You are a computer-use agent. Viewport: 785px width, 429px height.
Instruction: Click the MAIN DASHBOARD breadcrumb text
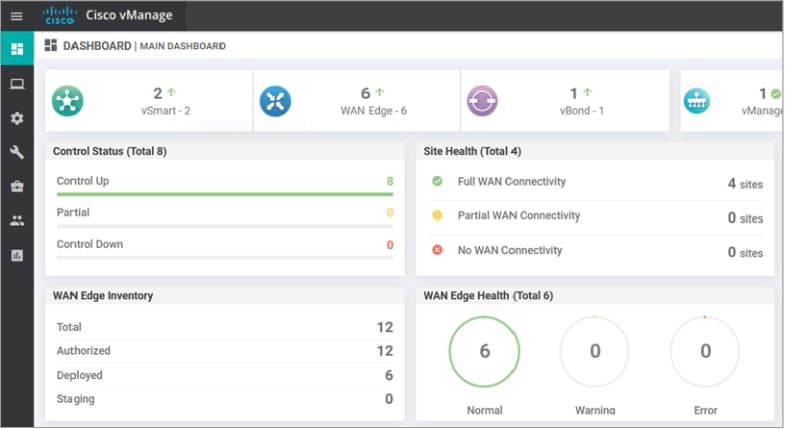tap(183, 46)
